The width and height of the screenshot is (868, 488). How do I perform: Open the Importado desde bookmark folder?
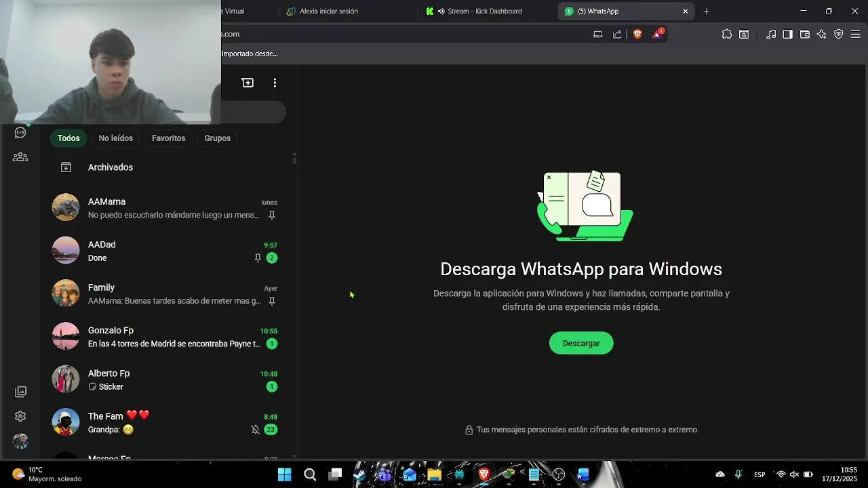tap(250, 54)
